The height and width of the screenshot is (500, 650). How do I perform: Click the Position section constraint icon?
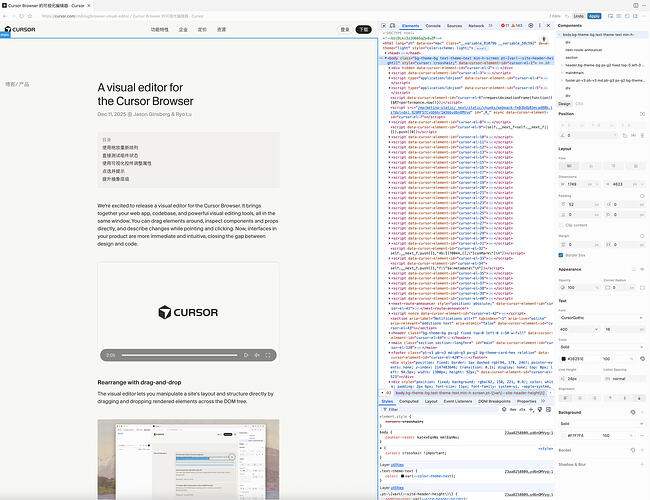pyautogui.click(x=642, y=114)
